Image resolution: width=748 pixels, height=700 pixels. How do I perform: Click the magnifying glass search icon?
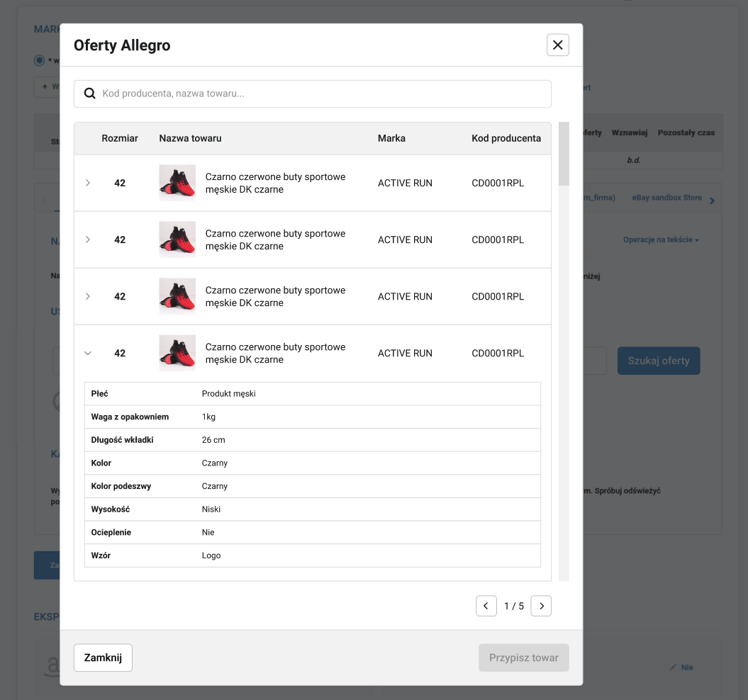90,94
